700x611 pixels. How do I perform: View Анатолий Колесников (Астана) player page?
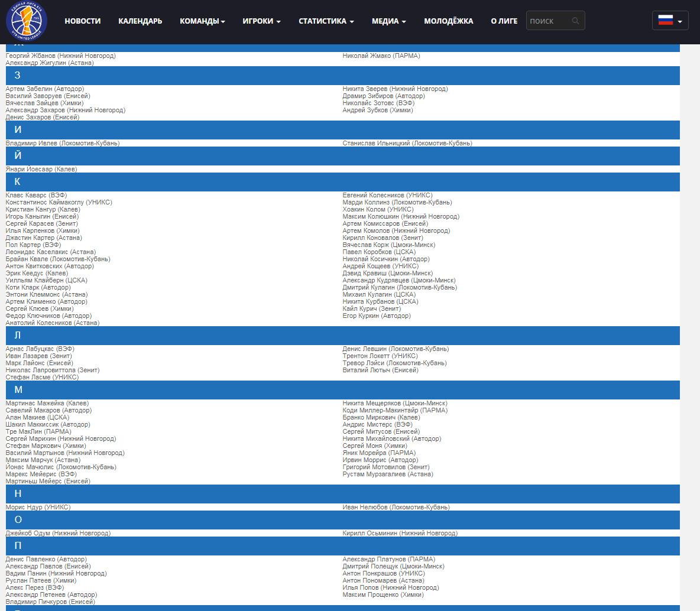coord(53,323)
